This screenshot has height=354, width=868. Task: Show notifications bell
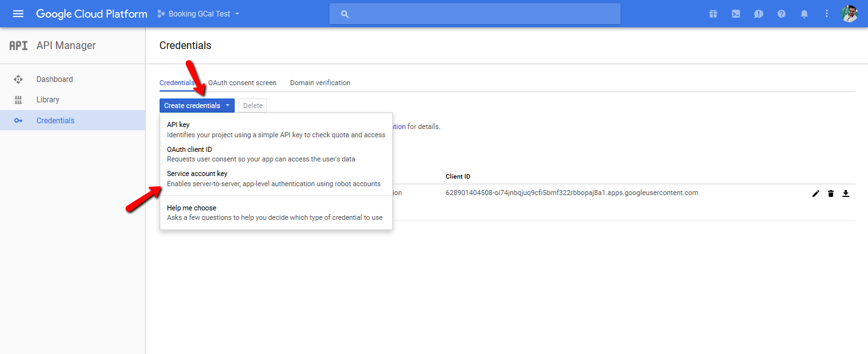(x=804, y=13)
